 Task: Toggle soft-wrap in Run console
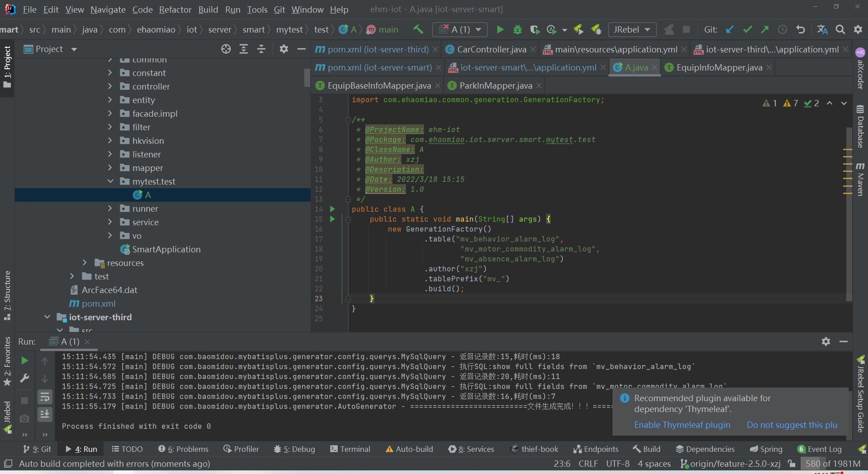click(45, 397)
